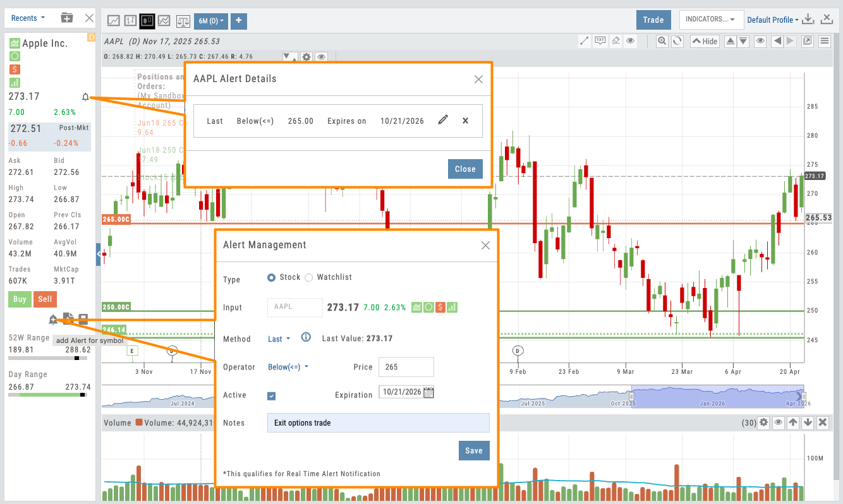Click the Sell button for AAPL

[45, 299]
